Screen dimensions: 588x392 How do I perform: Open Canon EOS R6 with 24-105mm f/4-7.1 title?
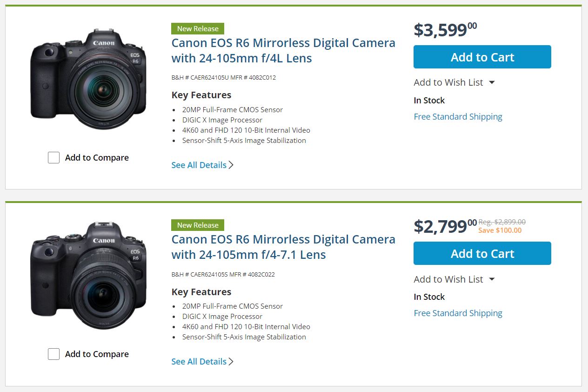tap(283, 247)
